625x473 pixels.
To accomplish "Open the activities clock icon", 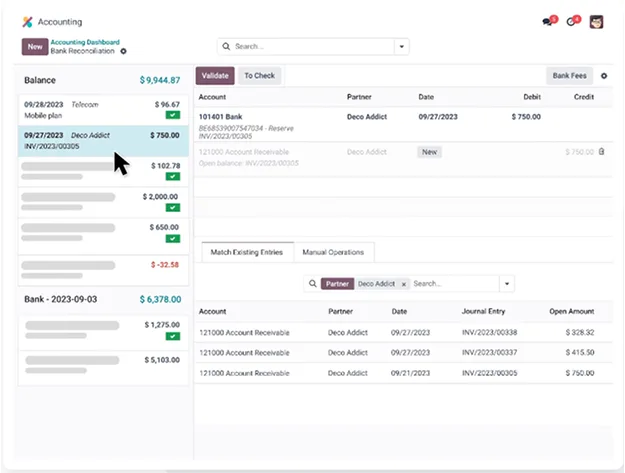I will pyautogui.click(x=573, y=21).
